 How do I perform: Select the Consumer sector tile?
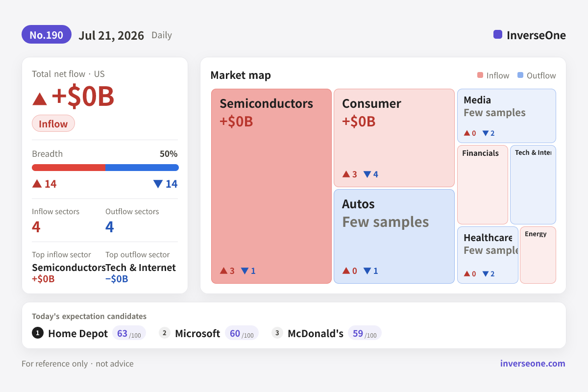pos(394,138)
